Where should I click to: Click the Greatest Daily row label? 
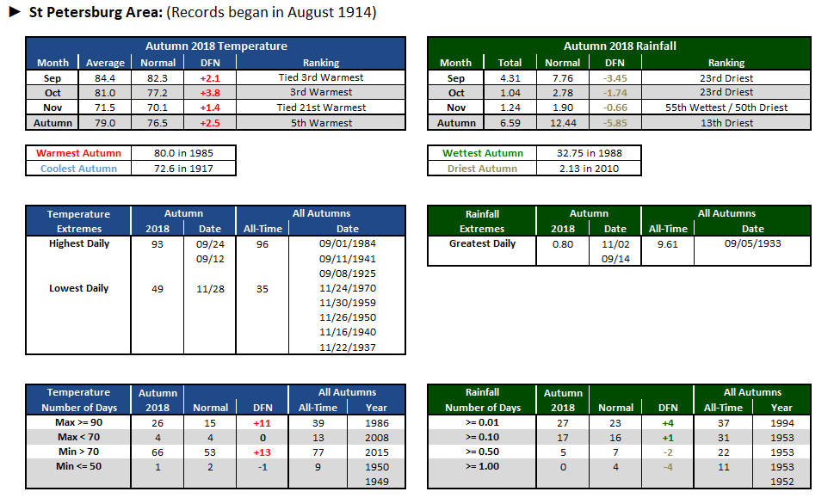coord(483,243)
